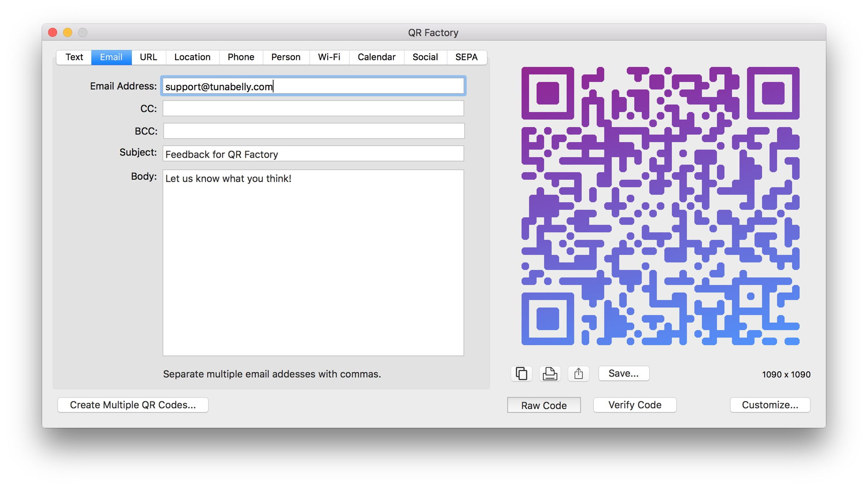Click Create Multiple QR Codes...
The width and height of the screenshot is (868, 488).
pyautogui.click(x=133, y=405)
